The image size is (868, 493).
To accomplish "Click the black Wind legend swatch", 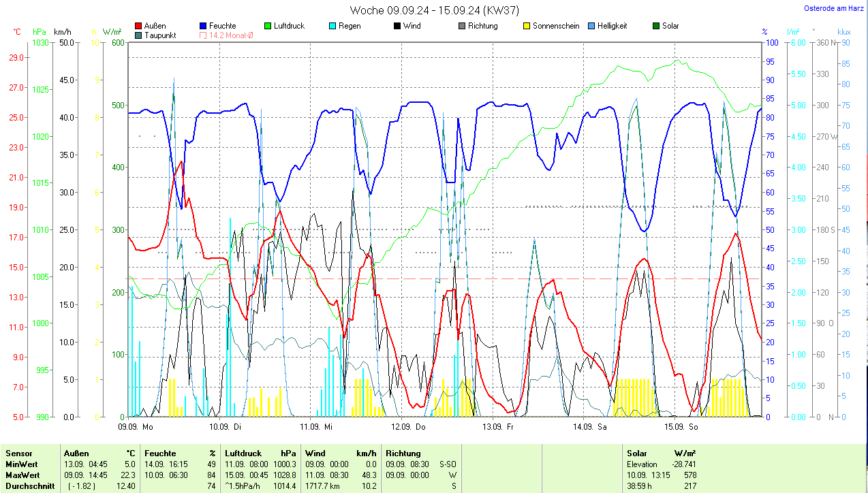I will pyautogui.click(x=397, y=27).
